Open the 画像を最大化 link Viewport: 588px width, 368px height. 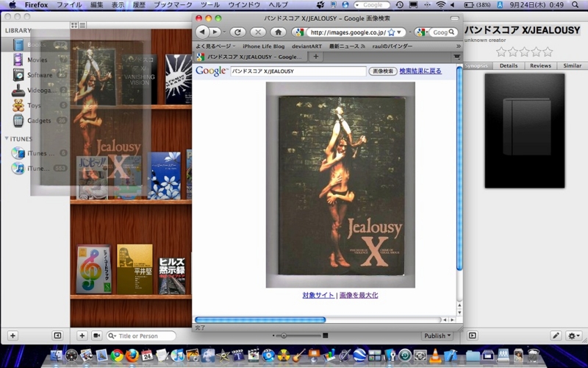coord(359,295)
